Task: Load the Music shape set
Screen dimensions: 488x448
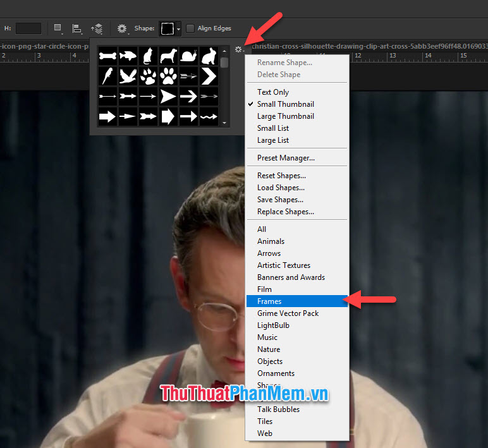Action: (x=297, y=337)
